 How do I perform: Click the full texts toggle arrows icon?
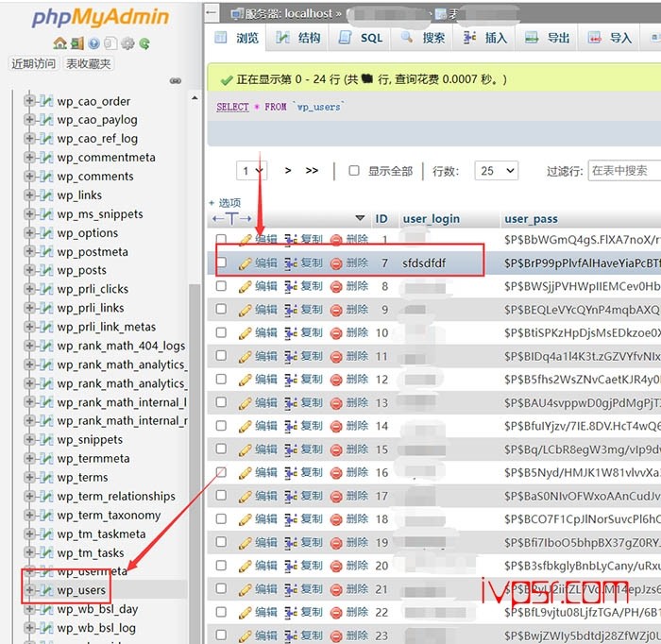coord(232,219)
